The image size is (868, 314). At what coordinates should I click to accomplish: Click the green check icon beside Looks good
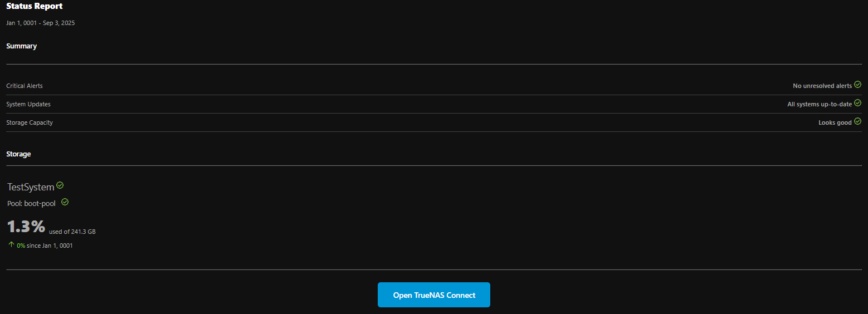[x=857, y=121]
